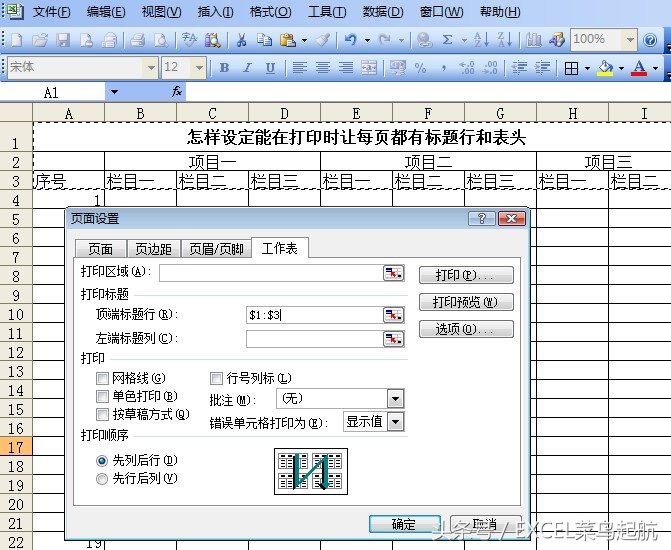Image resolution: width=671 pixels, height=550 pixels.
Task: Align text left
Action: [300, 68]
